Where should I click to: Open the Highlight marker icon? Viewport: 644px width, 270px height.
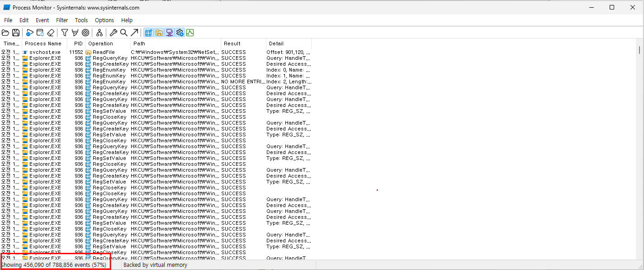(75, 33)
